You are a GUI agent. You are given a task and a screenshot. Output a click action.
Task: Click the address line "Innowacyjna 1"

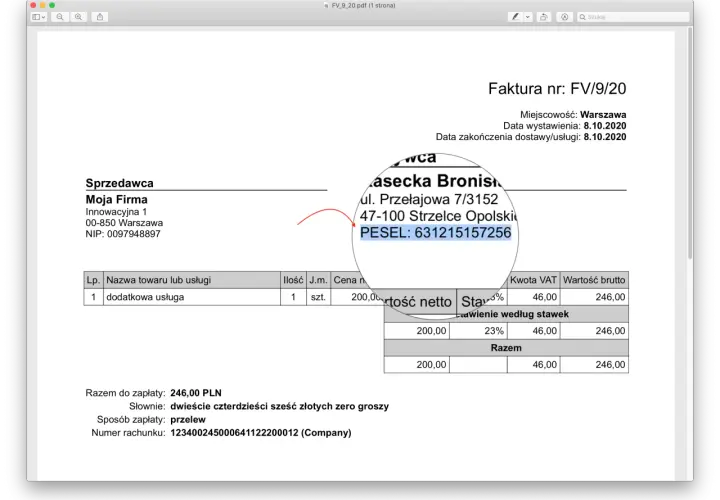[x=116, y=212]
